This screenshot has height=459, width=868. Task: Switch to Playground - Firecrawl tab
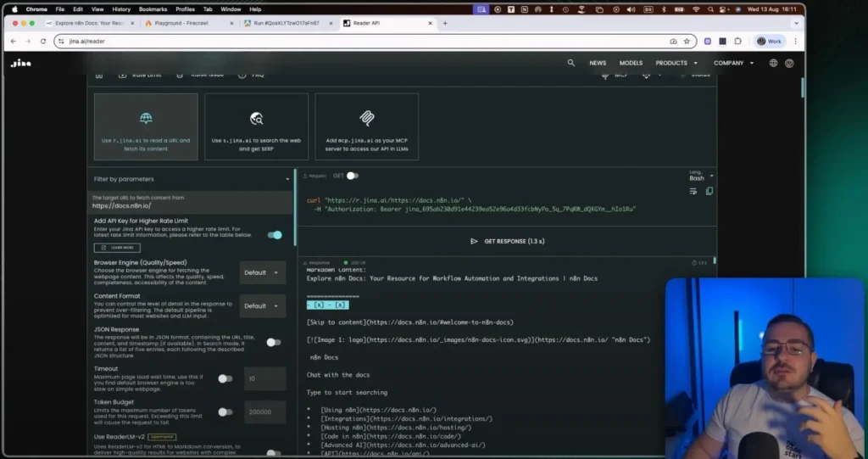189,23
